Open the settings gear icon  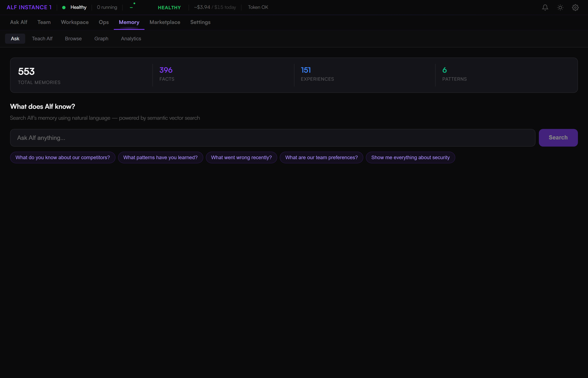point(575,7)
